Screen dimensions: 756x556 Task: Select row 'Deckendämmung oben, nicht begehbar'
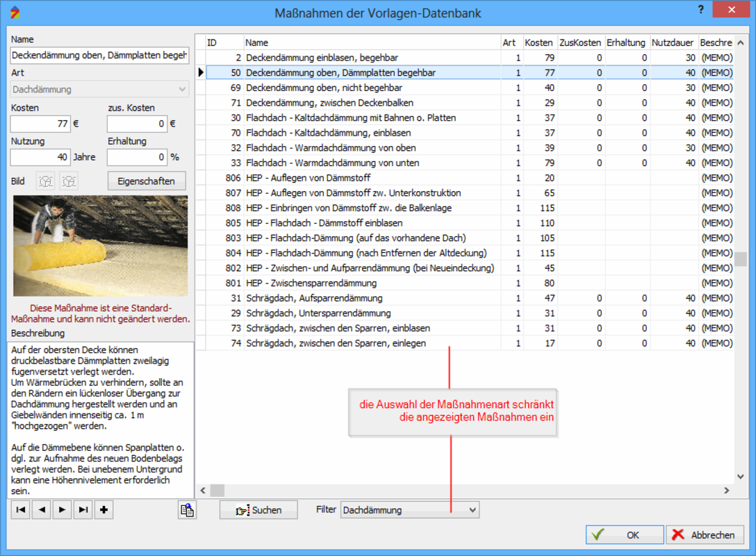pyautogui.click(x=470, y=88)
